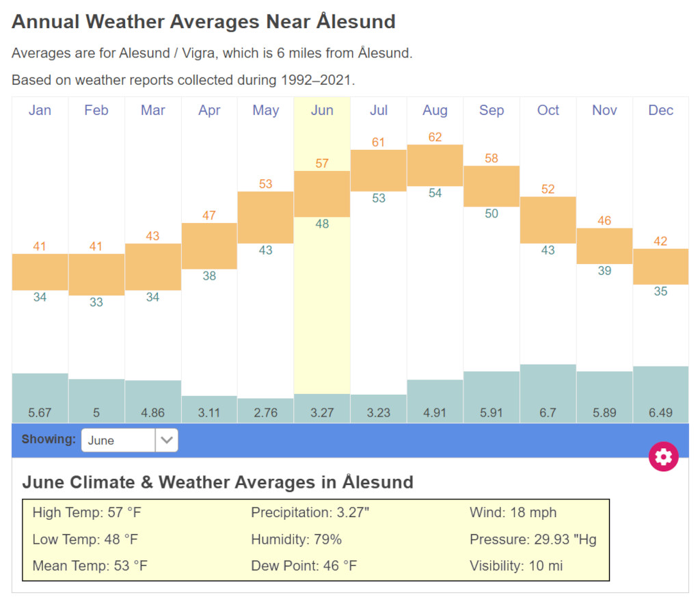Viewport: 700px width, 604px height.
Task: Select the Jan month column header
Action: [x=40, y=110]
